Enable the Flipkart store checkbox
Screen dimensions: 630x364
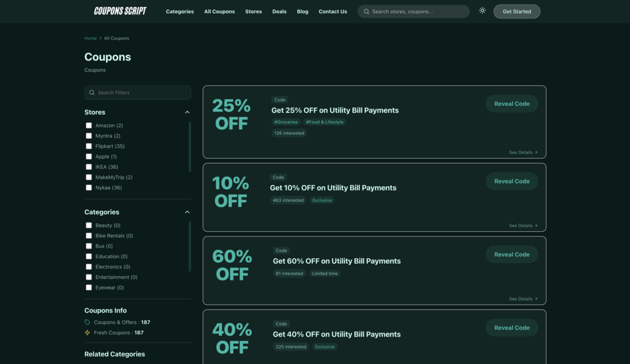(x=89, y=146)
